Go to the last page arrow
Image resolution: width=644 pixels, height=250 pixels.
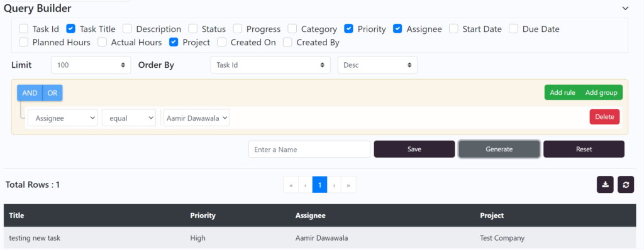pos(348,185)
